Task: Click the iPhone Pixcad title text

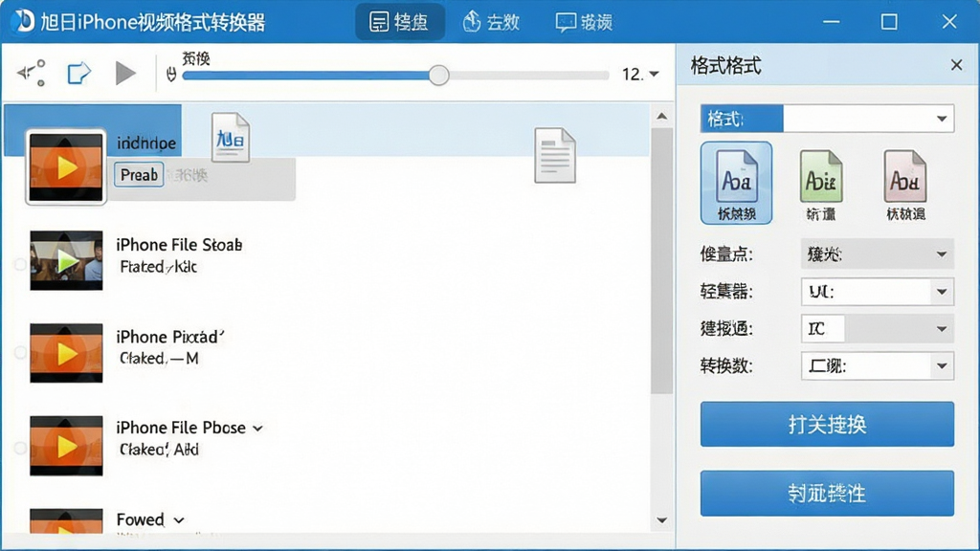Action: point(169,337)
